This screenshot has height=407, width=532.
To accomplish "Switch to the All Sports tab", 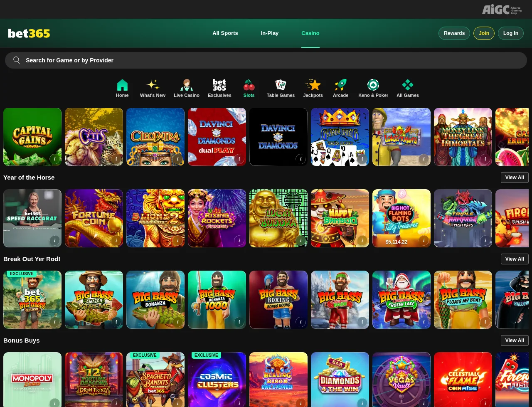I will [x=225, y=33].
